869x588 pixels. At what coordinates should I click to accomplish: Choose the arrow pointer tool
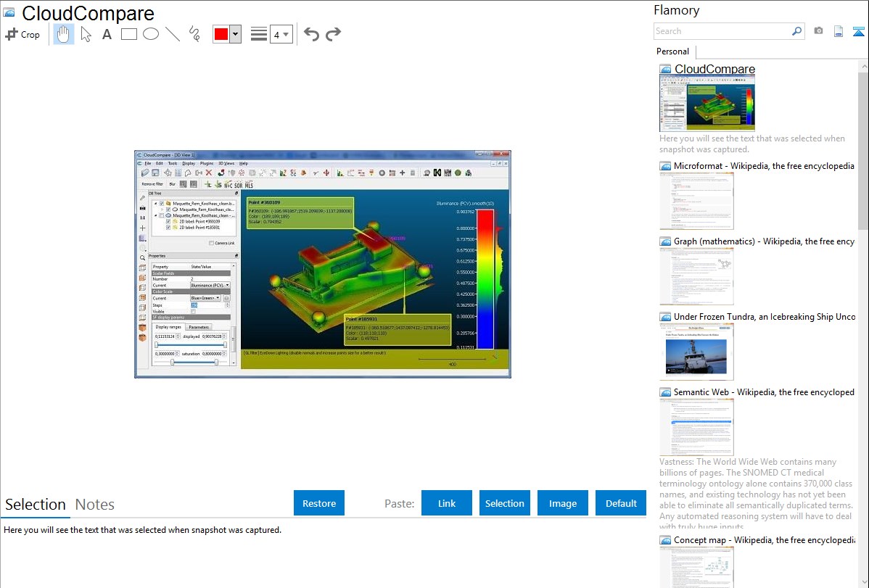86,34
